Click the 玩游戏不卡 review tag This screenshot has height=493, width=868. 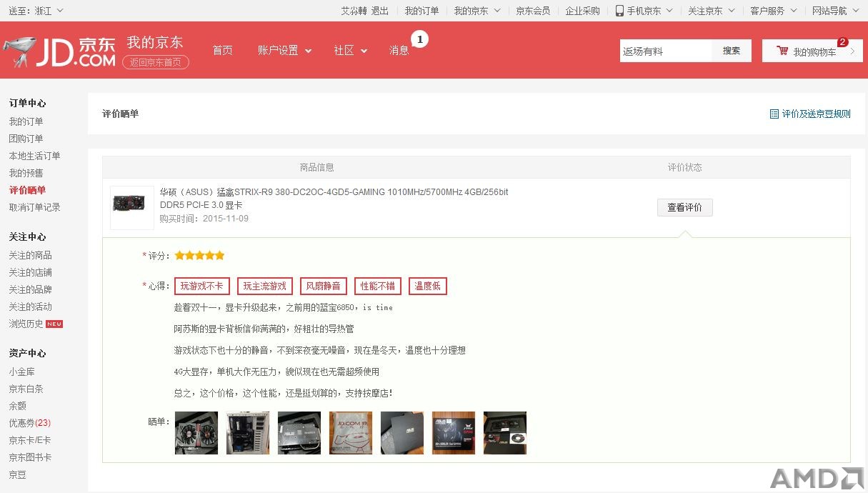pos(202,287)
